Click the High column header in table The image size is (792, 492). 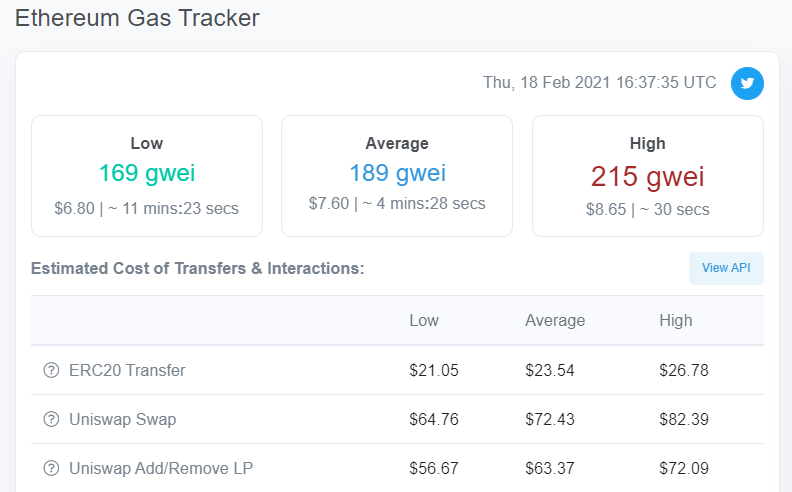[675, 320]
